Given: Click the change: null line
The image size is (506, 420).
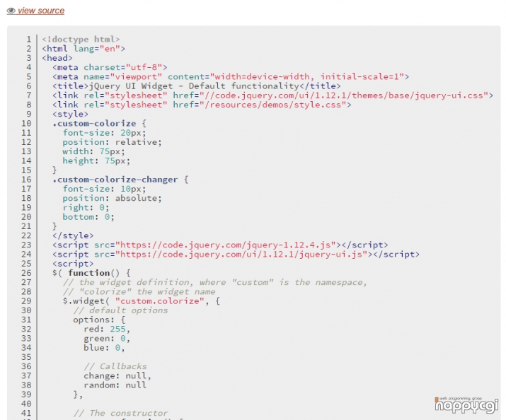Looking at the screenshot, I should pos(117,376).
